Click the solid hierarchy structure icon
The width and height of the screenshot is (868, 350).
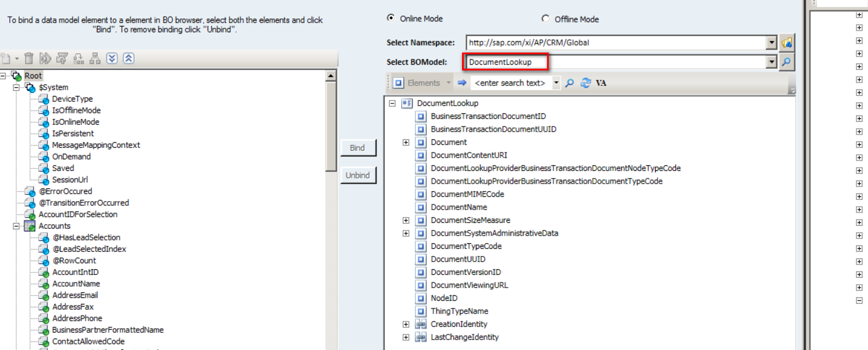95,58
